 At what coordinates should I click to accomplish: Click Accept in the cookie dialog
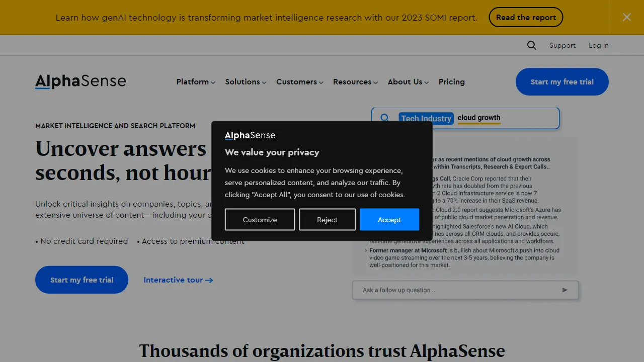tap(389, 220)
